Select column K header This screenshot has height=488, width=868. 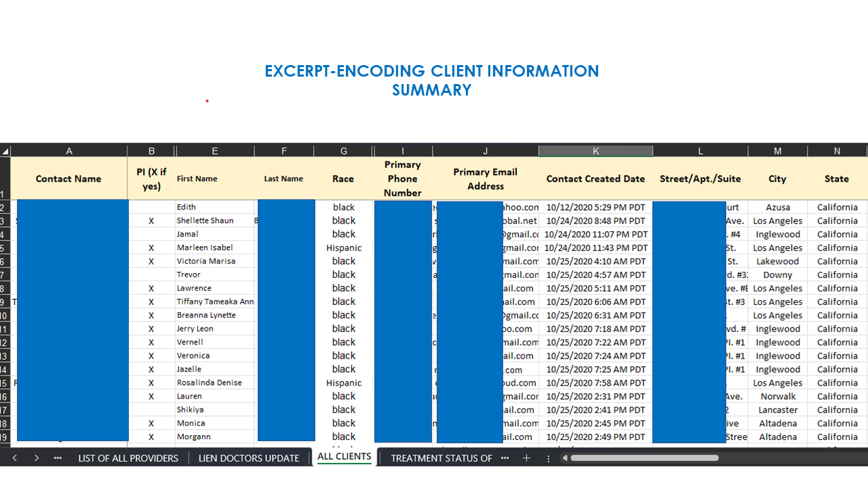[x=596, y=151]
